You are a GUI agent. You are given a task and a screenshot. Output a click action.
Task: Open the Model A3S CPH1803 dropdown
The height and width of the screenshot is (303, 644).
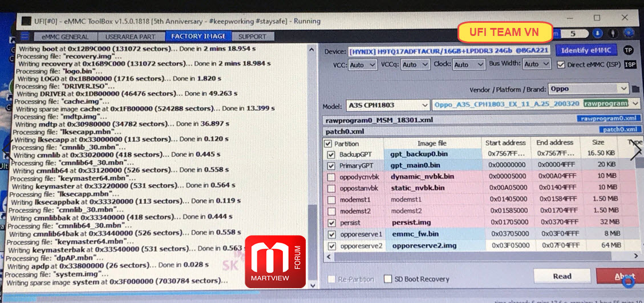(388, 105)
